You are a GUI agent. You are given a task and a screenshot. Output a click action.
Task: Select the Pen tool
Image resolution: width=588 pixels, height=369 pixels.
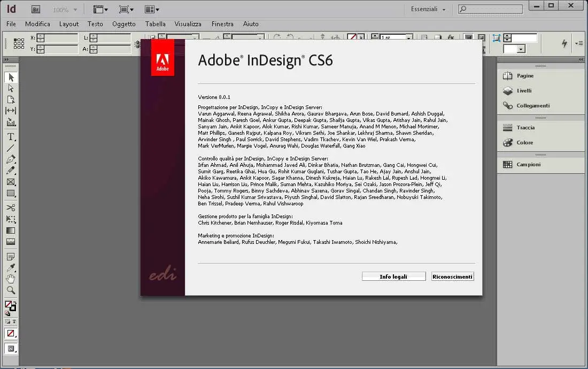(11, 159)
